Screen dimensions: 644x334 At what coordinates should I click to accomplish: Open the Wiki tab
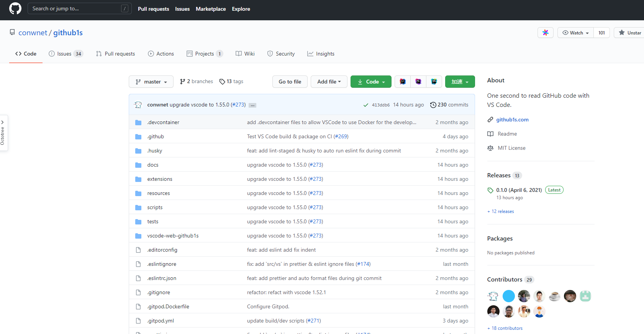[245, 54]
